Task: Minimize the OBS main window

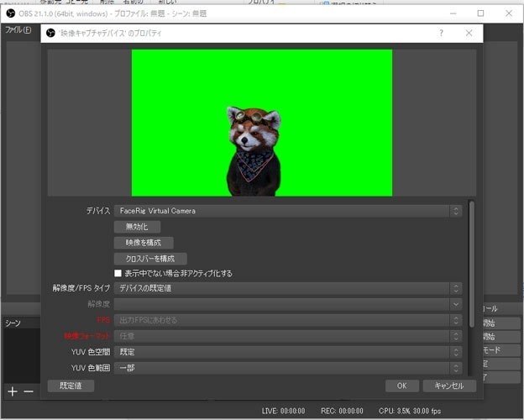Action: pyautogui.click(x=453, y=13)
